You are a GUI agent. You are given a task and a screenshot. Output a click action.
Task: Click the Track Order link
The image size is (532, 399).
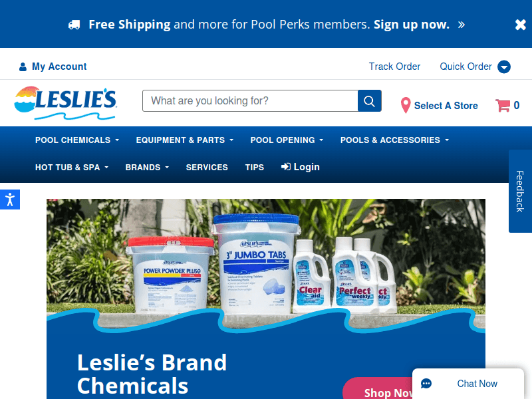pos(394,66)
